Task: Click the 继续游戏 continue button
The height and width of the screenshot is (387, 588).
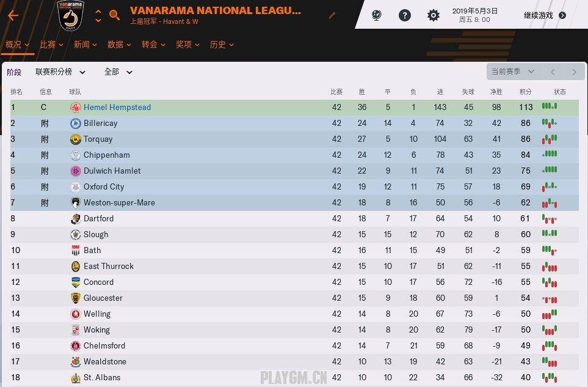Action: click(x=545, y=15)
